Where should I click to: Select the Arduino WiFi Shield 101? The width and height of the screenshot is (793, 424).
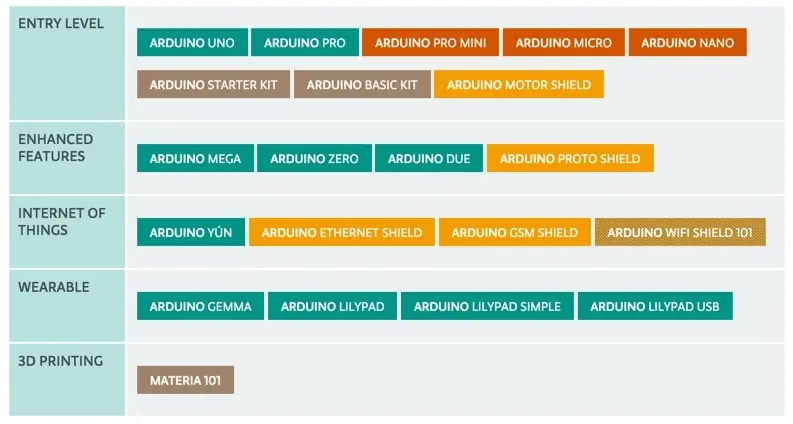[680, 233]
